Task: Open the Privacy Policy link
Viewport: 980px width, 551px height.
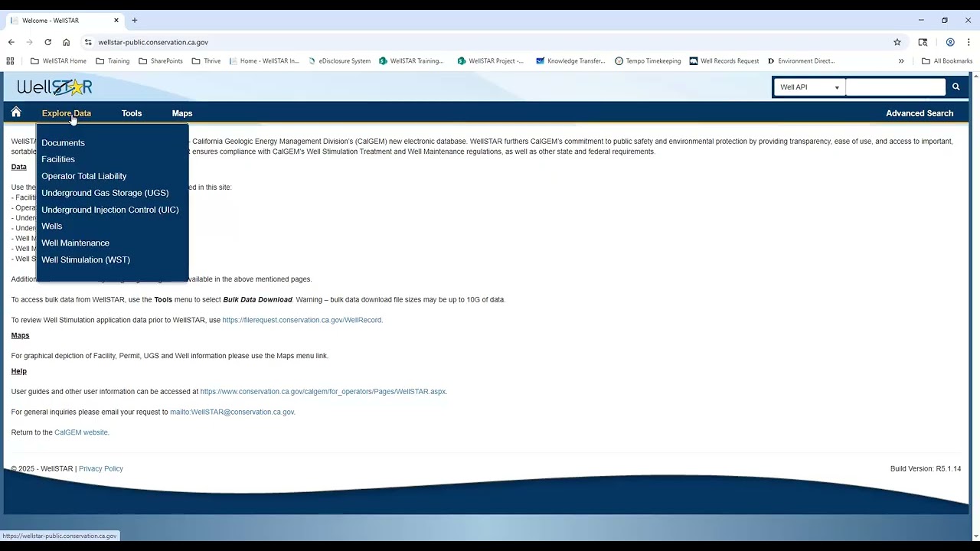Action: click(101, 469)
